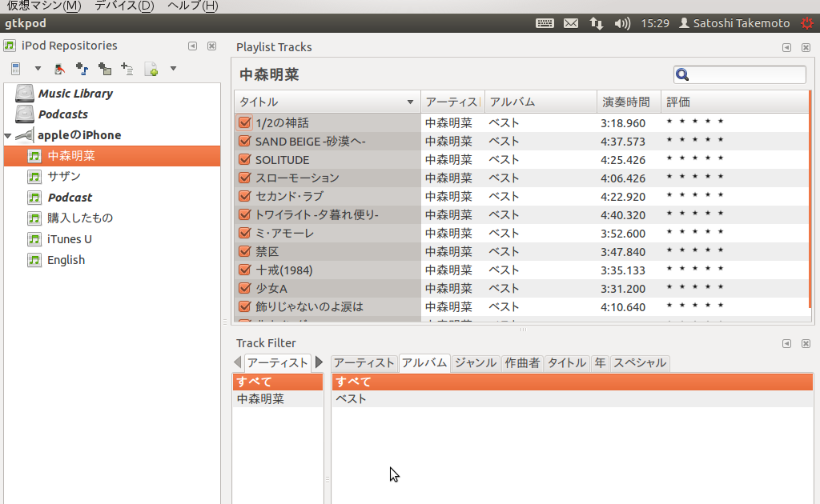Click the playlist icon next to English
The width and height of the screenshot is (820, 504).
point(34,260)
